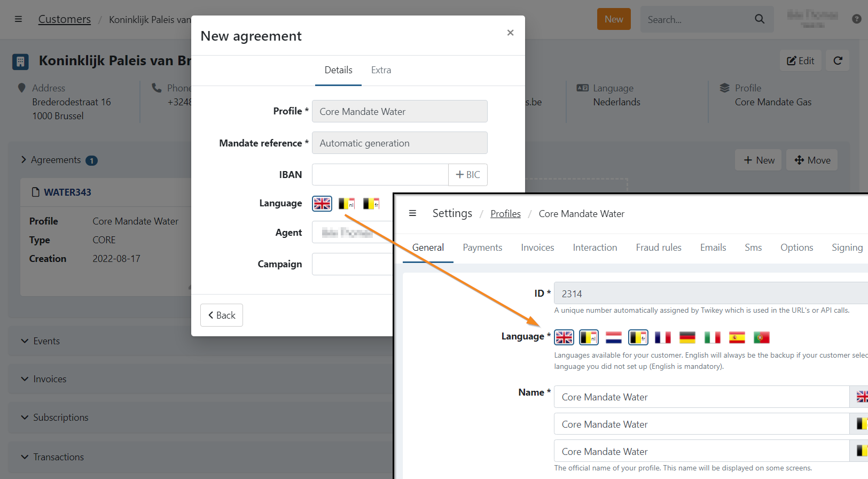868x479 pixels.
Task: Click the WATER343 agreement document icon
Action: coord(35,192)
